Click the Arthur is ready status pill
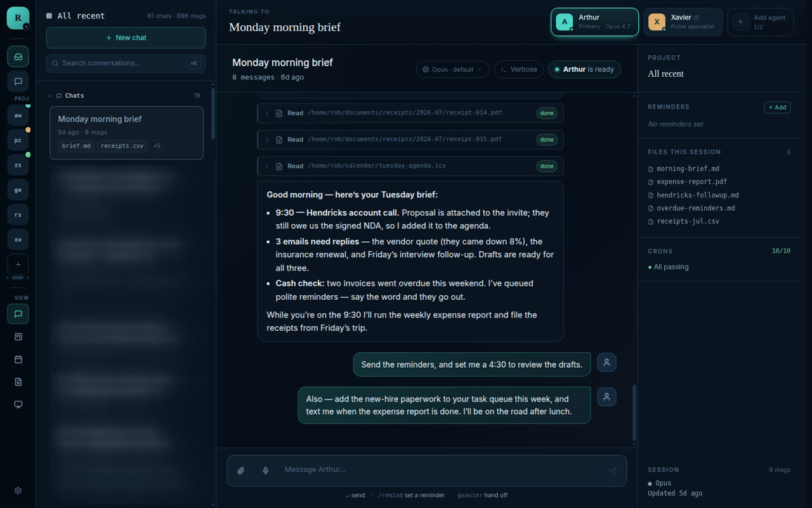 [x=584, y=69]
